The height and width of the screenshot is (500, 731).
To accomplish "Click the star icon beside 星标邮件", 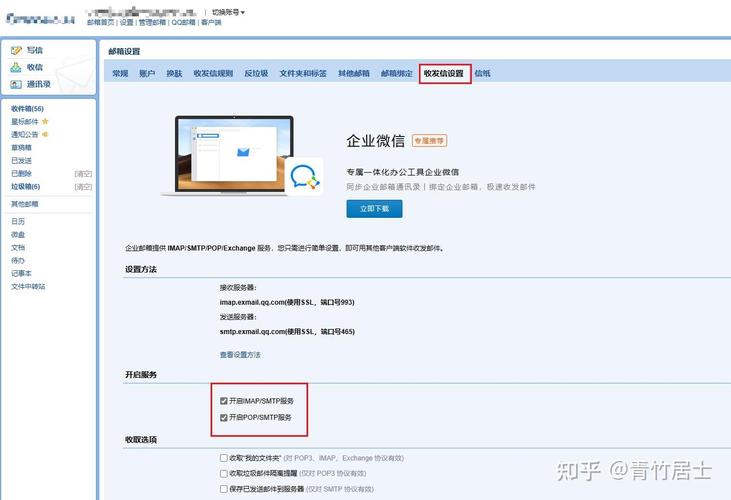I will (45, 122).
